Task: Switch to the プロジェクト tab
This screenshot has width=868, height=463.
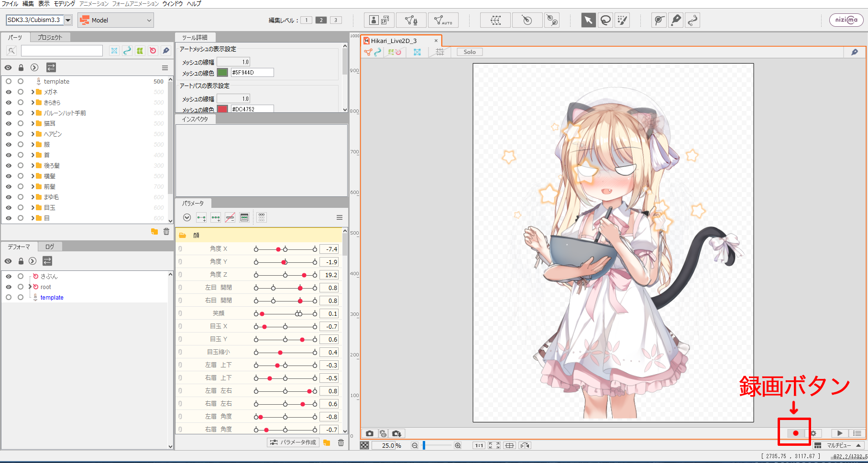Action: 50,37
